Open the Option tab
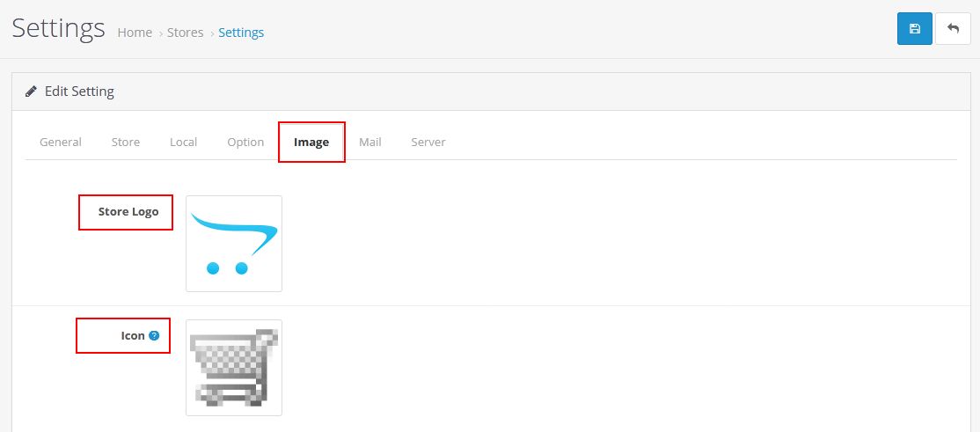Screen dimensions: 980x432 point(245,142)
